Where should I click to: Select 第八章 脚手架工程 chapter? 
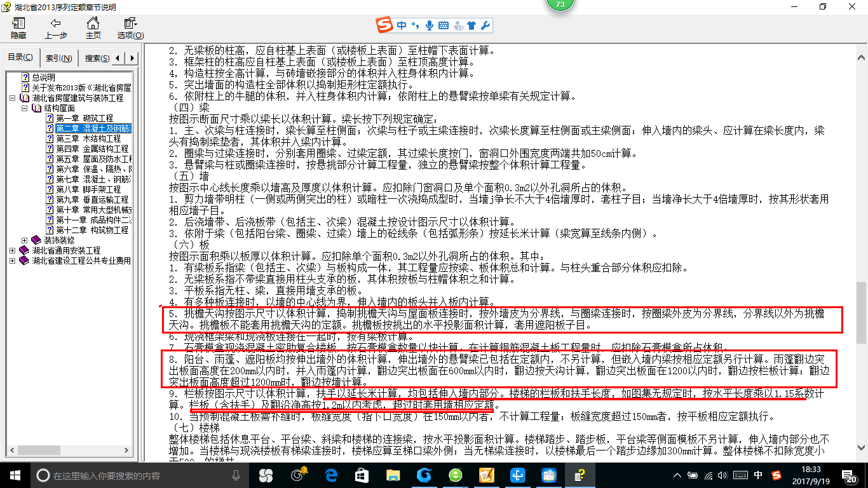click(88, 189)
